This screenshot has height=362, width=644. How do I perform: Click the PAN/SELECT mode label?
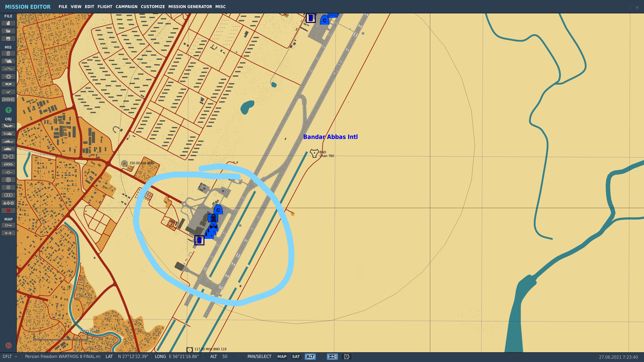[x=259, y=356]
